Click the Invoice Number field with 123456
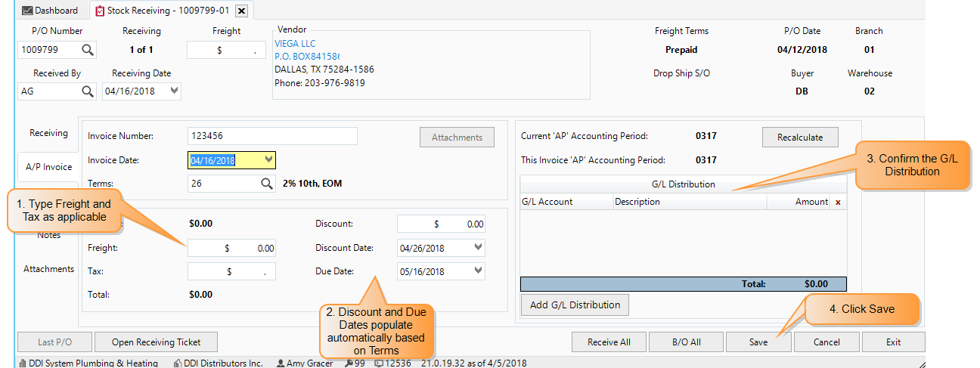 tap(272, 136)
